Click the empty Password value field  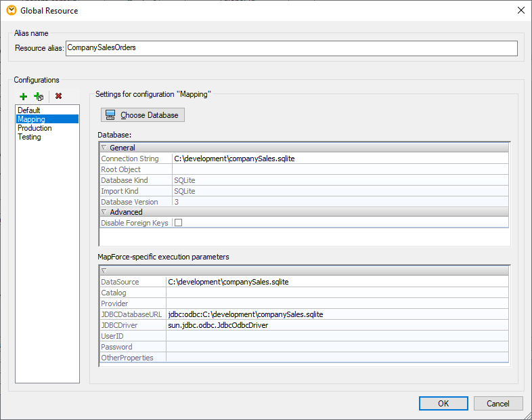(336, 347)
